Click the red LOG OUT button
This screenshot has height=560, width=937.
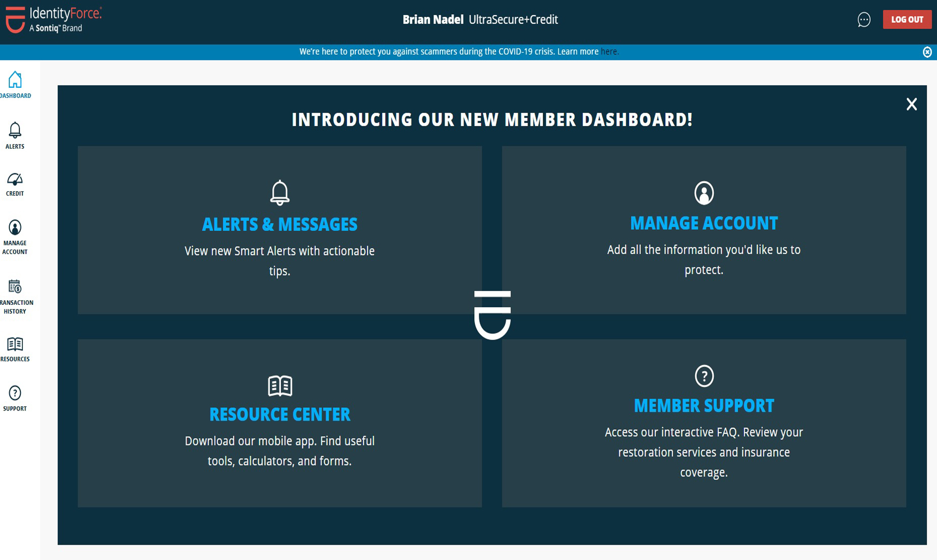pyautogui.click(x=907, y=20)
